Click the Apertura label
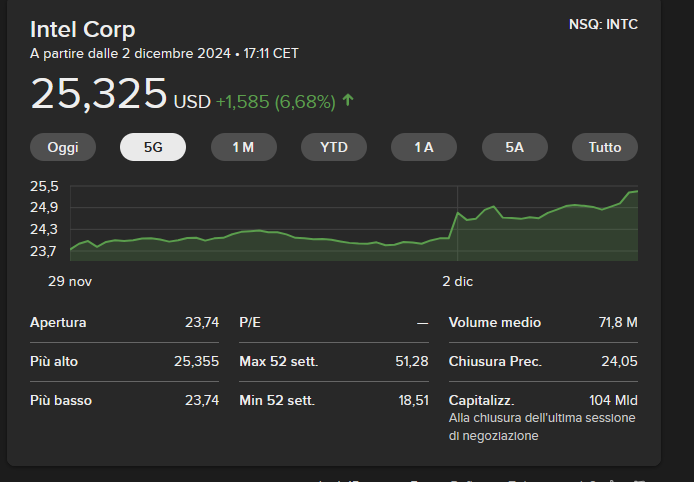The width and height of the screenshot is (694, 482). [58, 323]
